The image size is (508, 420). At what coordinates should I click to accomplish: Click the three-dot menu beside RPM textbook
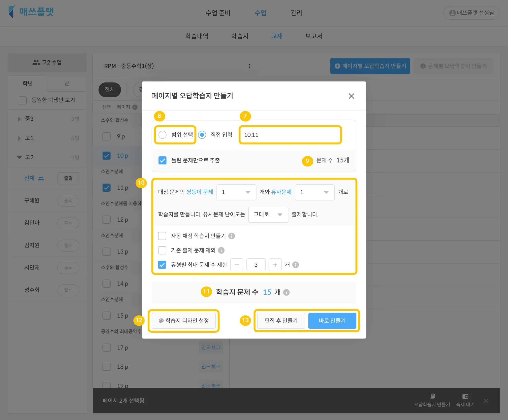(249, 66)
